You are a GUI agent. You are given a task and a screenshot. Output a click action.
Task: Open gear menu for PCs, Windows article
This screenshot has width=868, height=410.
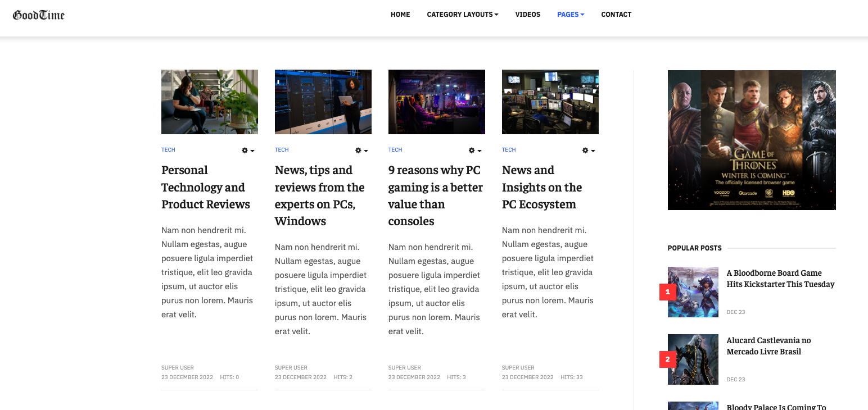tap(361, 151)
